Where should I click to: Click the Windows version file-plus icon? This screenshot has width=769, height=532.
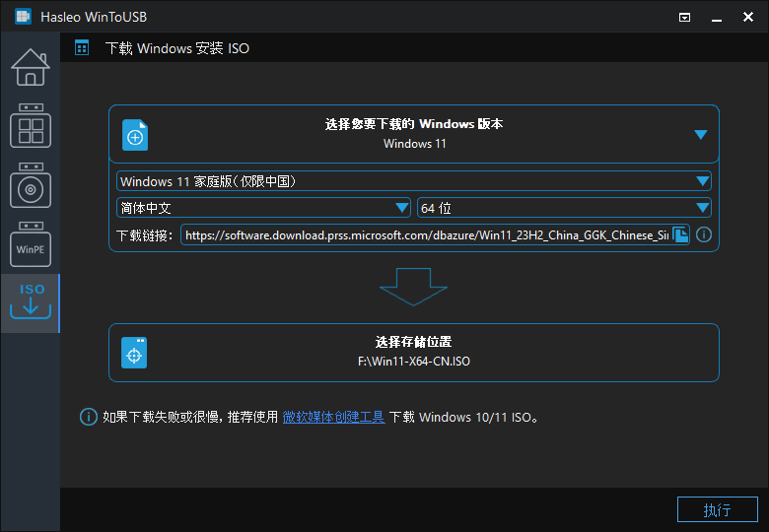tap(135, 135)
